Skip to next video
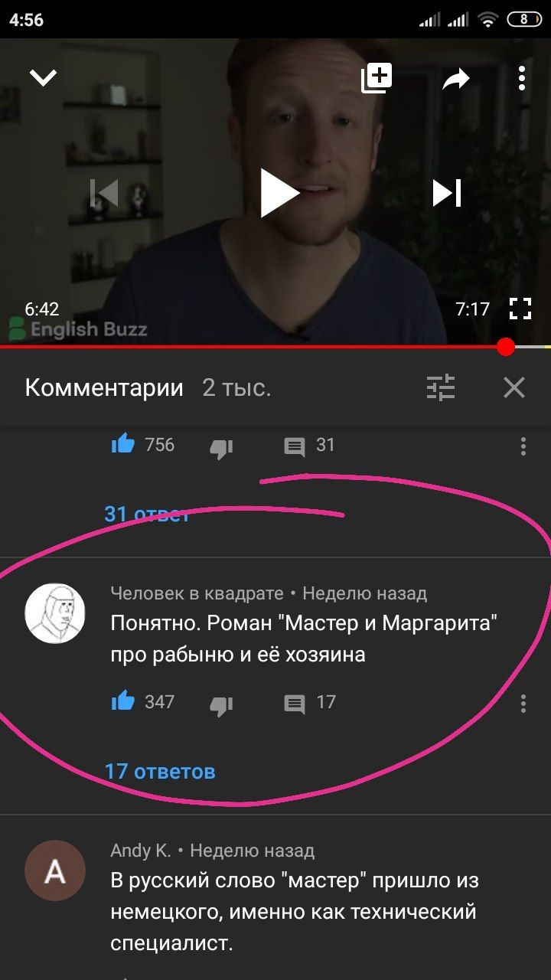The image size is (551, 980). [x=447, y=193]
